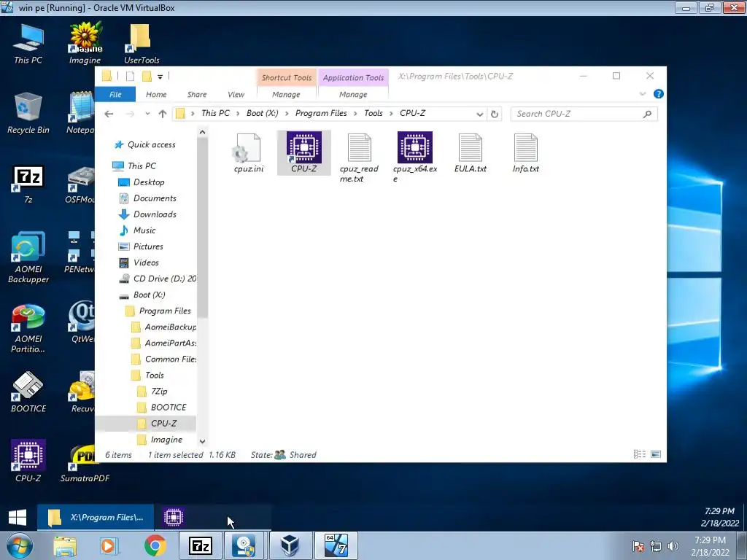Go up one folder level
Screen dimensions: 747x560
(x=163, y=114)
